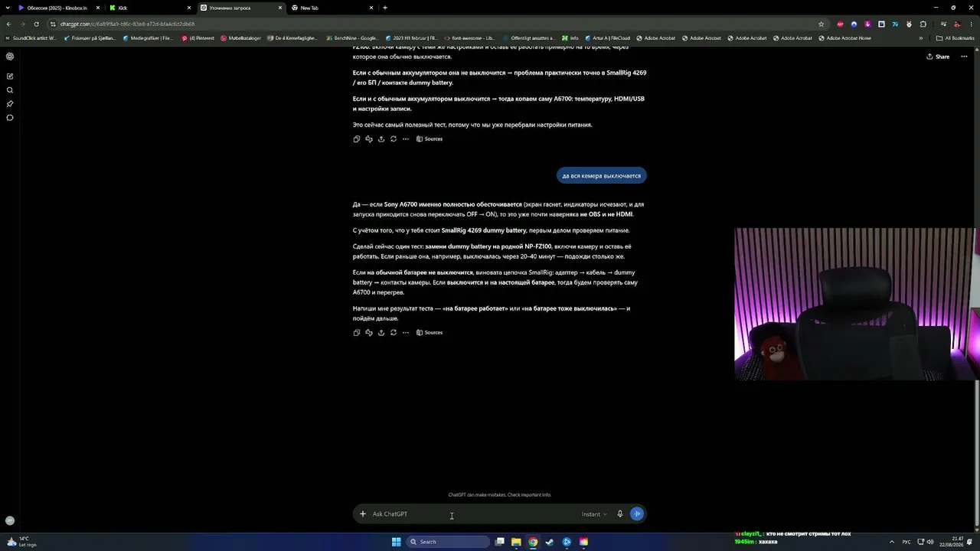Go back to the previous page
The width and height of the screenshot is (980, 551).
coord(8,24)
